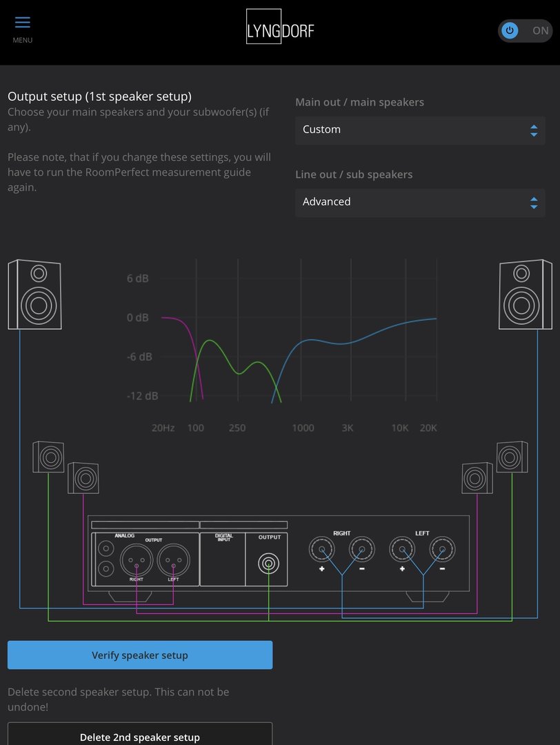Screen dimensions: 560x745
Task: Click the '3K' frequency label
Action: [x=348, y=428]
